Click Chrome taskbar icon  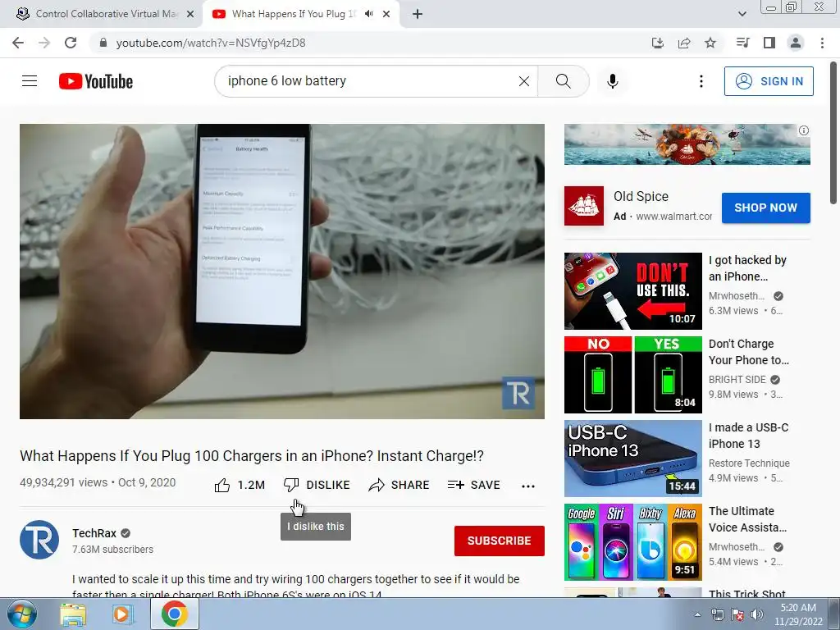(x=174, y=614)
